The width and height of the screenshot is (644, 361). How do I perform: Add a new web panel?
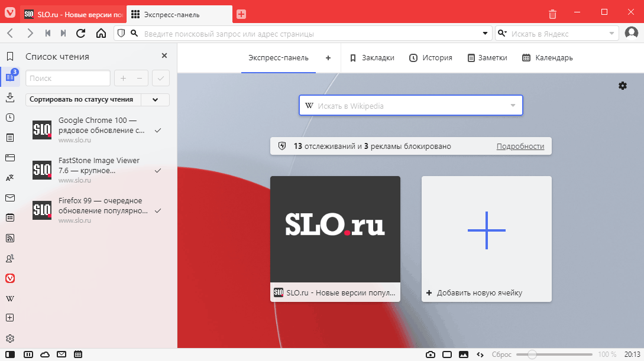10,317
